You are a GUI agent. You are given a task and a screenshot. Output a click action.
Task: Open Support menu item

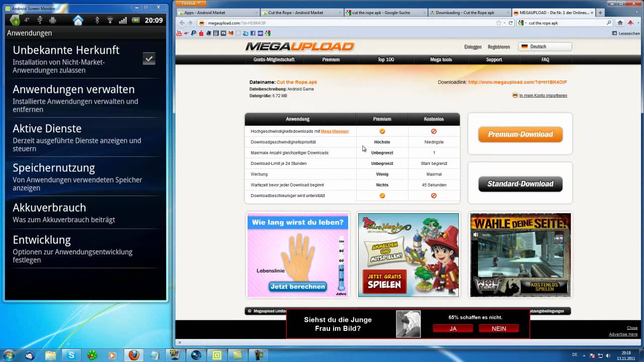click(x=494, y=59)
